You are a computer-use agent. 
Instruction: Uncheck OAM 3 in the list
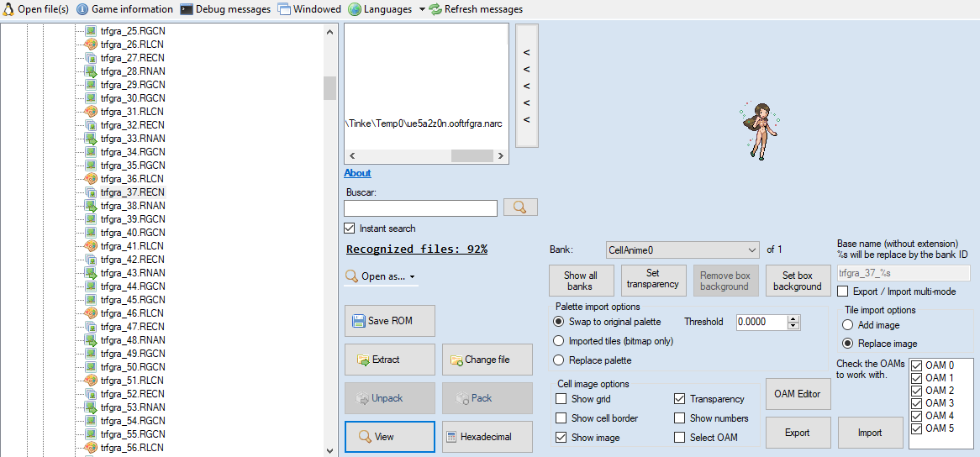click(917, 402)
